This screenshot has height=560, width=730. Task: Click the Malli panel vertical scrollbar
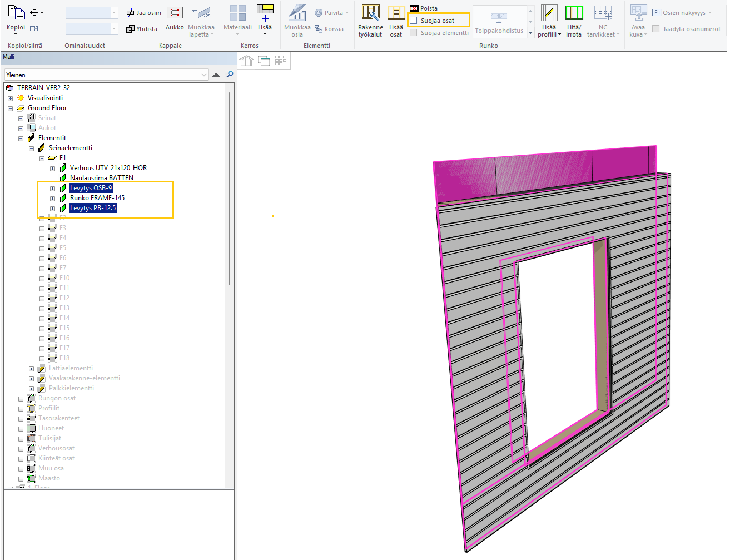coord(230,189)
